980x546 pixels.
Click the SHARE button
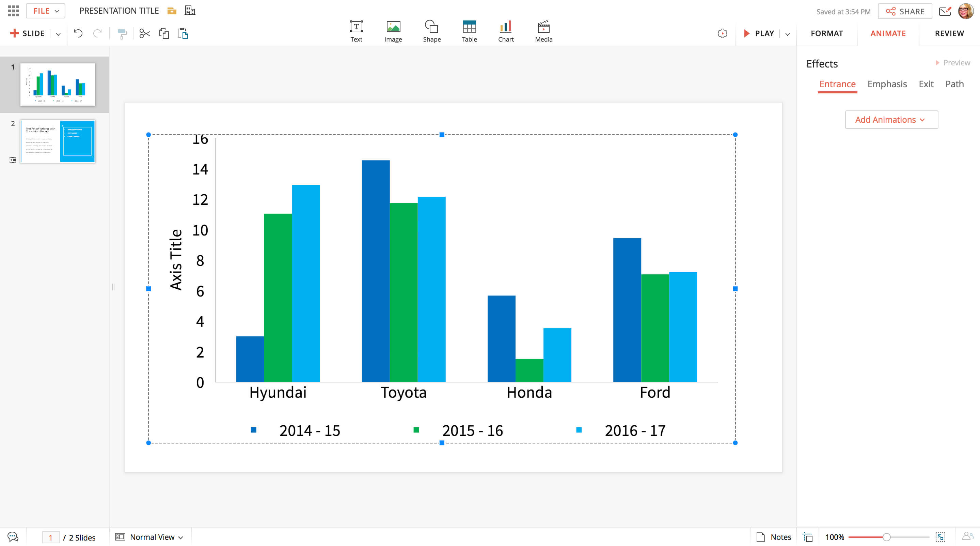(x=905, y=12)
